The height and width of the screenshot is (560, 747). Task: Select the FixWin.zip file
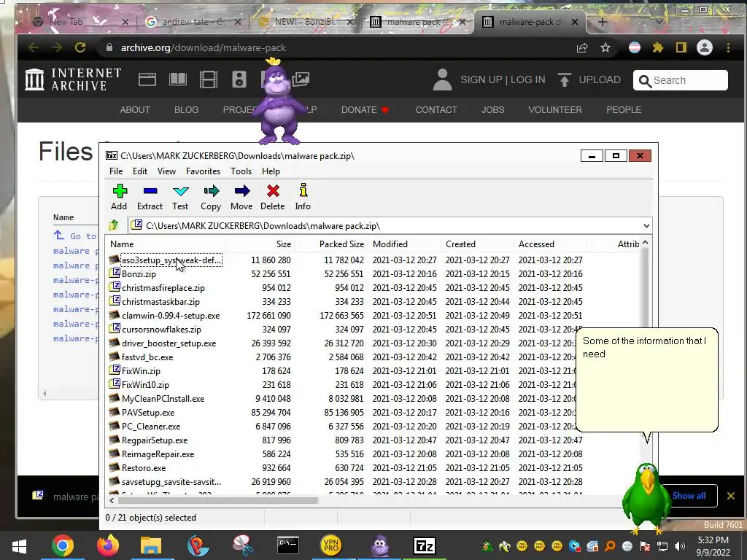pyautogui.click(x=141, y=371)
